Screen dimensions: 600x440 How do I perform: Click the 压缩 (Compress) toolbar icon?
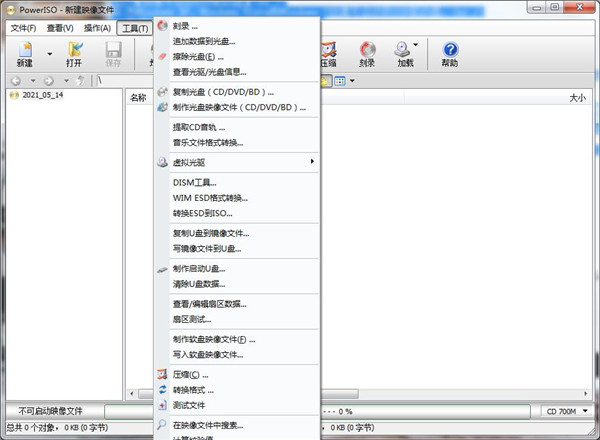[x=329, y=54]
